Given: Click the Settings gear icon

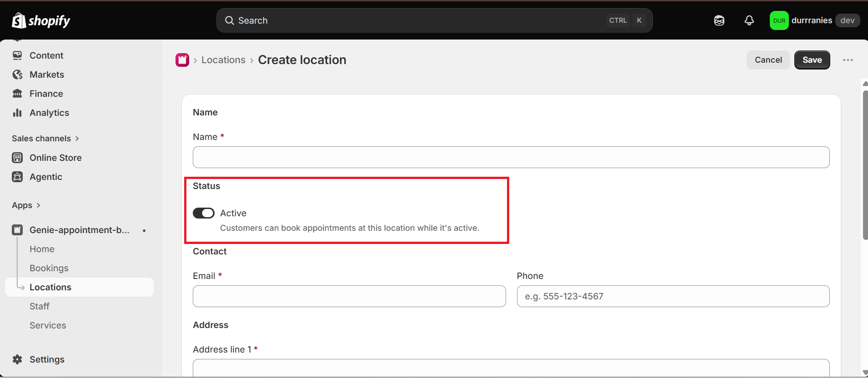Looking at the screenshot, I should click(17, 359).
